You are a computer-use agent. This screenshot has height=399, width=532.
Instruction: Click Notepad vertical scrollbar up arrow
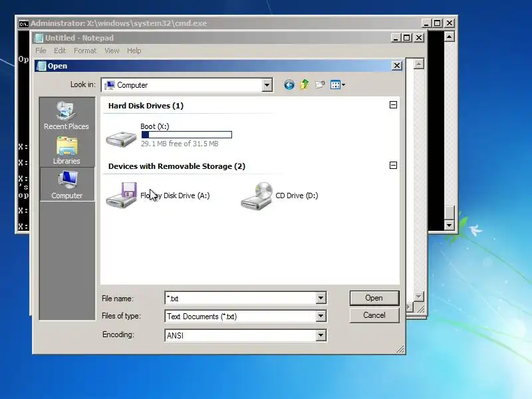(x=419, y=64)
